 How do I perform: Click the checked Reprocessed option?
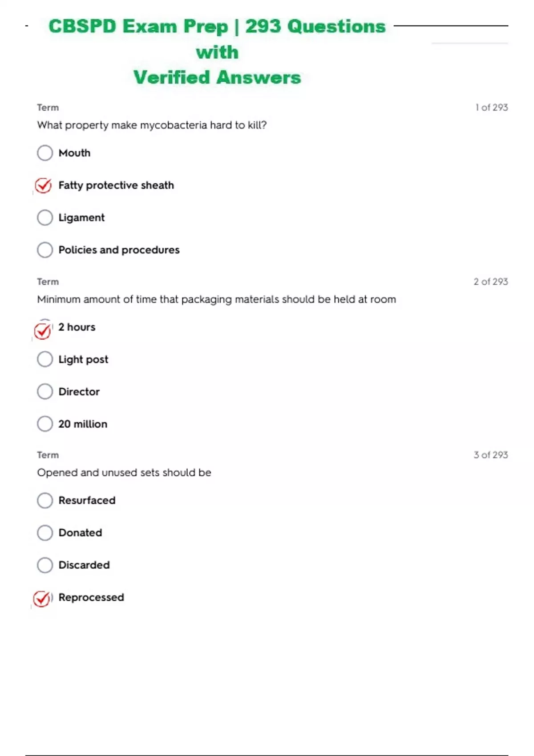(42, 599)
